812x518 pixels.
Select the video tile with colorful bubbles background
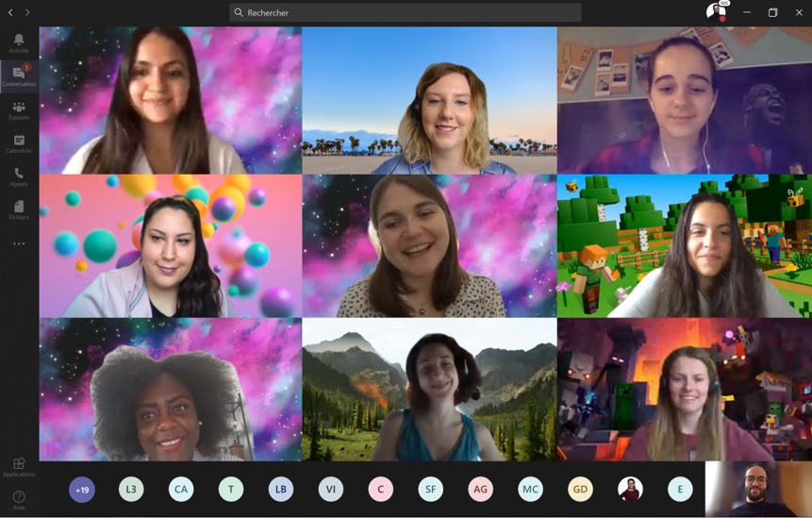pos(171,246)
